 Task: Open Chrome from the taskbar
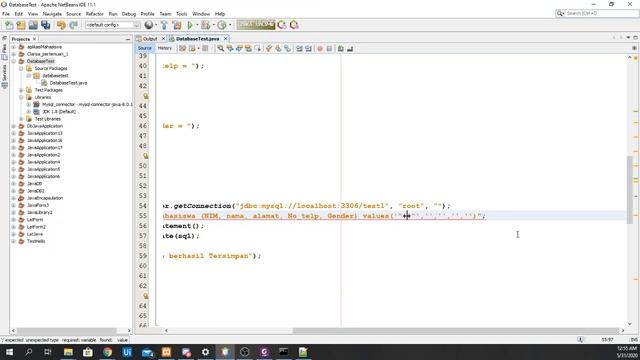click(x=107, y=352)
